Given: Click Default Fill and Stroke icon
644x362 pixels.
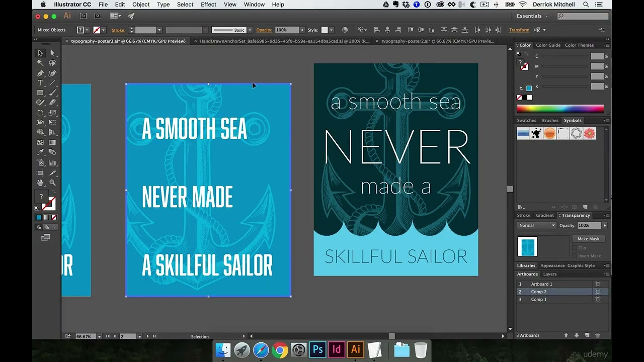Looking at the screenshot, I should coord(37,208).
